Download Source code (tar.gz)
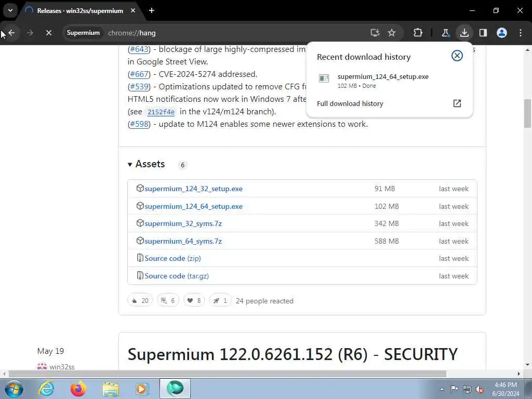Image resolution: width=532 pixels, height=399 pixels. [x=177, y=276]
